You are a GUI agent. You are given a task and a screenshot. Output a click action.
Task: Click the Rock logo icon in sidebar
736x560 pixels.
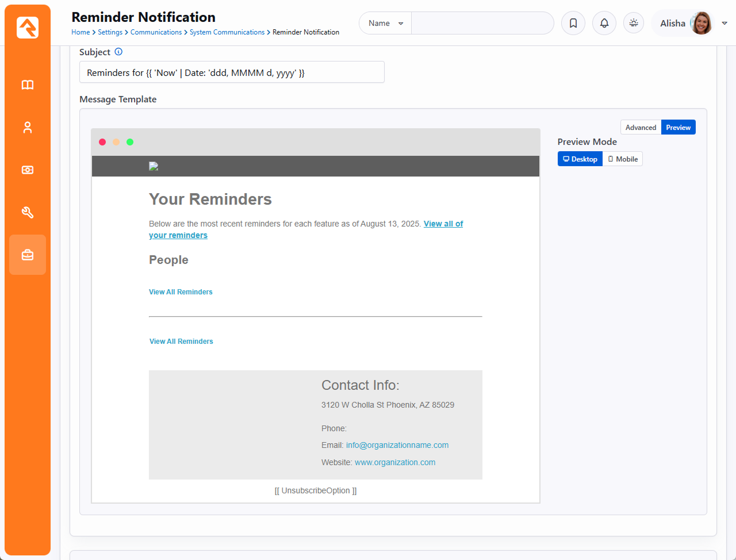point(28,28)
